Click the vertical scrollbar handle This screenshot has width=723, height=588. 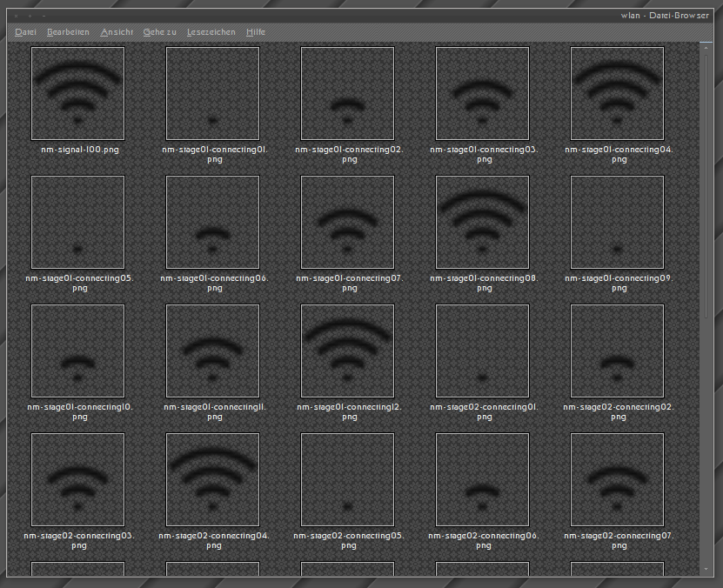[706, 187]
